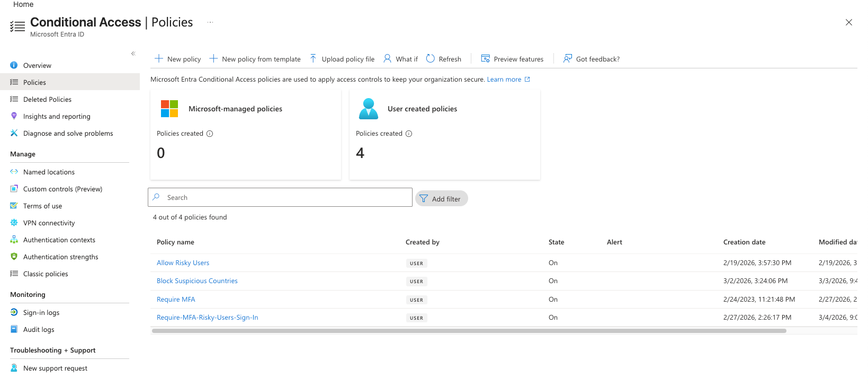The image size is (868, 386).
Task: Click the USER badge in Allow Risky Users row
Action: coord(417,264)
